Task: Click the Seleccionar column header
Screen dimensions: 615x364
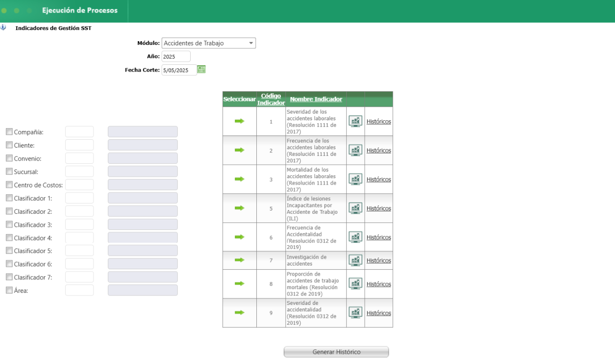Action: [x=239, y=99]
